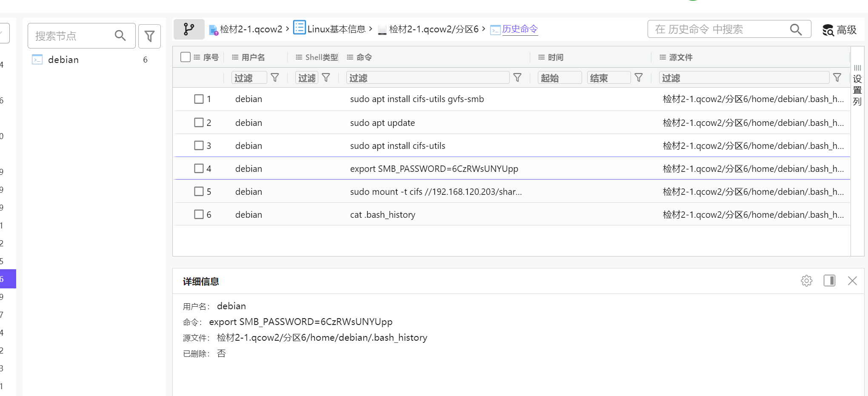Open the 用户名 column header menu
Viewport: 868px width, 396px height.
(x=235, y=57)
